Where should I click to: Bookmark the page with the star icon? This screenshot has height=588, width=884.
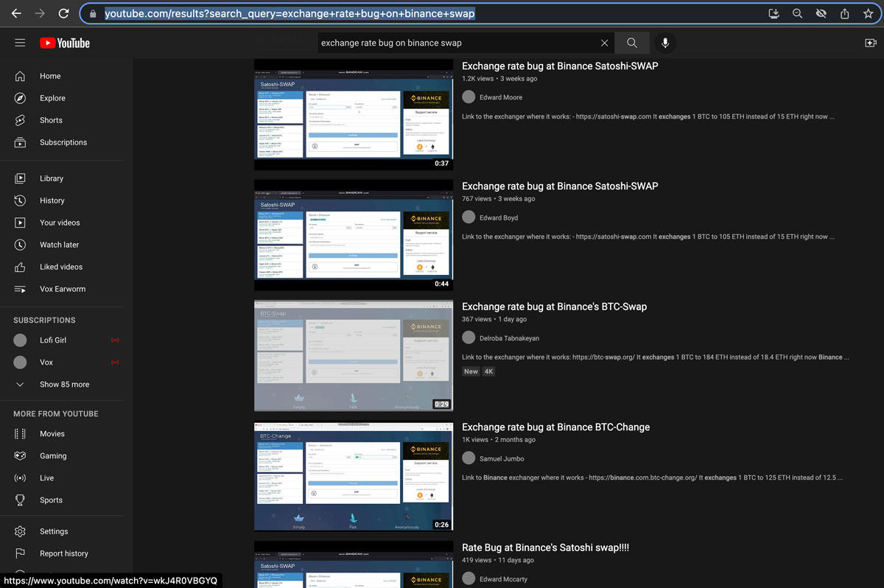(869, 13)
